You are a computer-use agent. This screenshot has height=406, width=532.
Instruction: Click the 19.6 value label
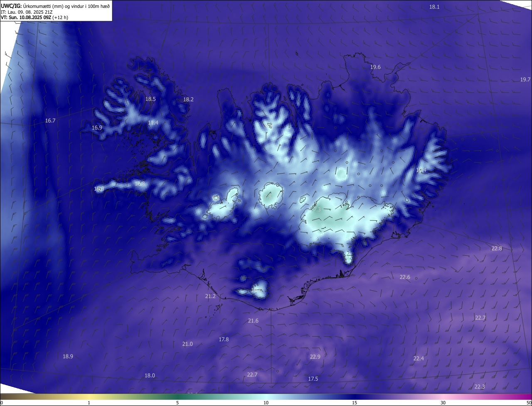[375, 67]
